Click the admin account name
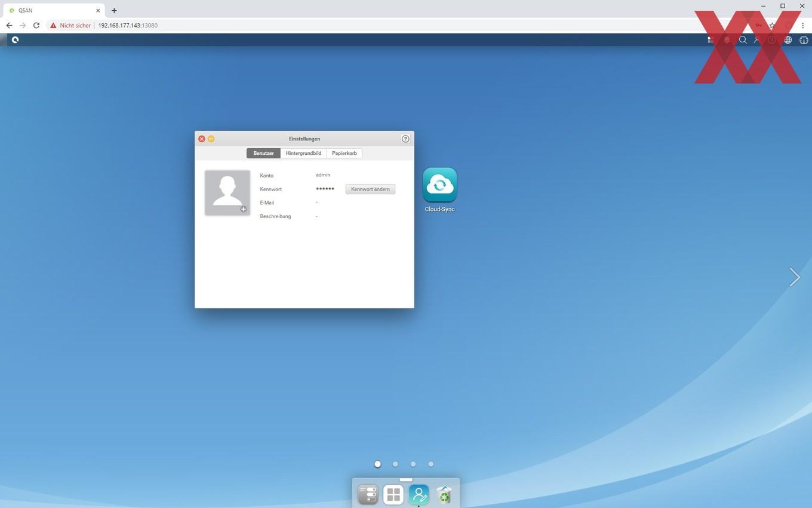812x508 pixels. (x=323, y=175)
